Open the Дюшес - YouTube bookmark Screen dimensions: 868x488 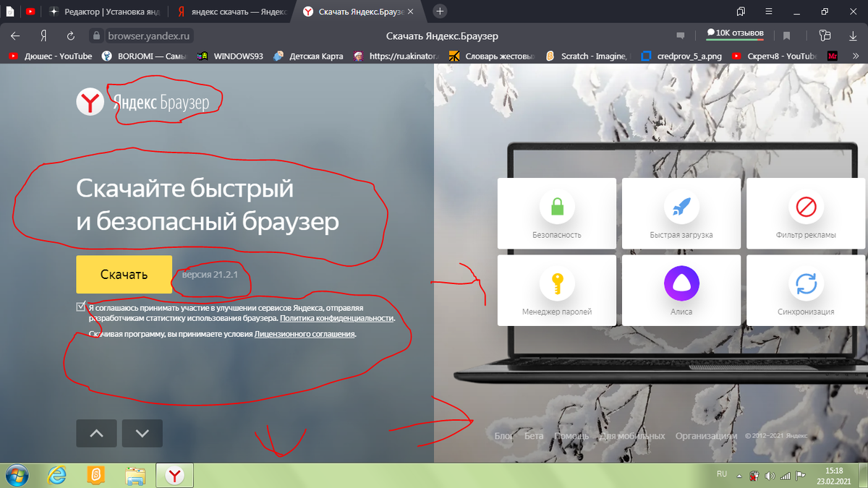click(51, 56)
